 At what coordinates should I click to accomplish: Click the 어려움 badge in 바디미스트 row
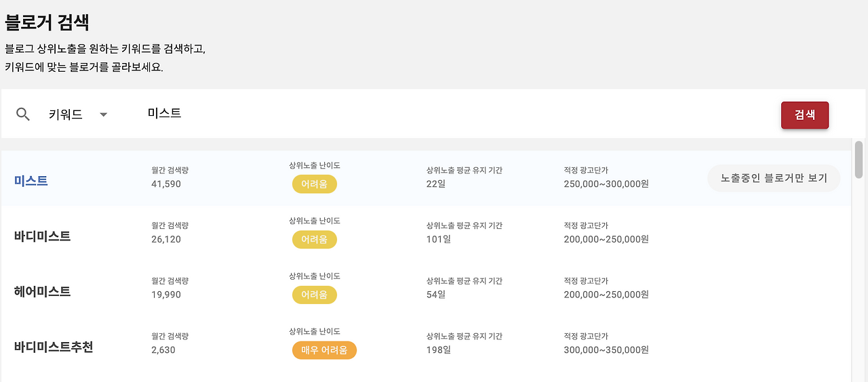[x=314, y=240]
